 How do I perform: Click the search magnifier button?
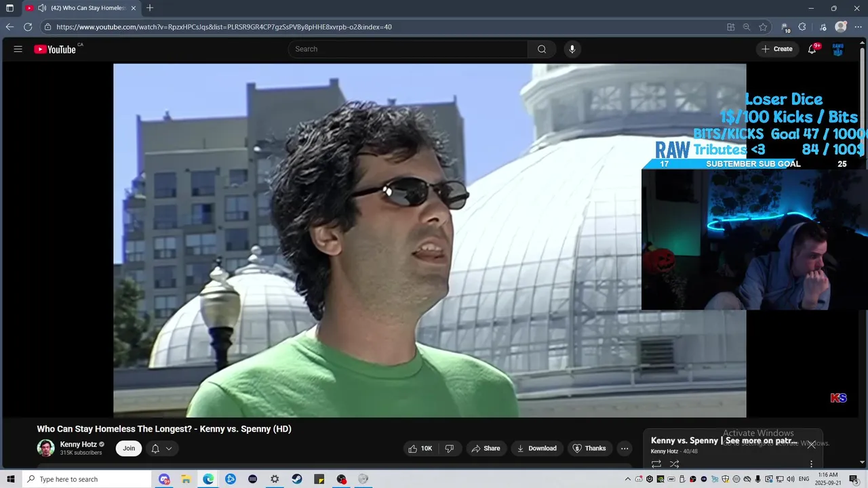542,49
